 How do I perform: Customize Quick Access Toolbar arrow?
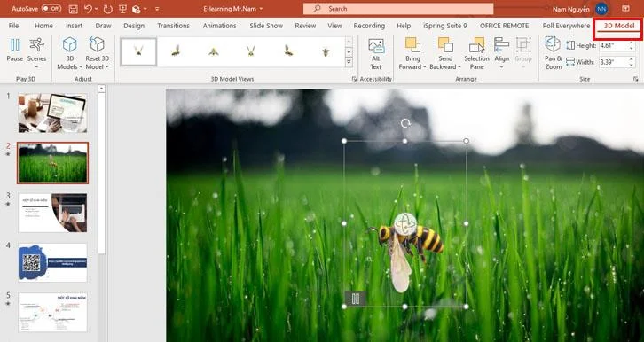[157, 9]
